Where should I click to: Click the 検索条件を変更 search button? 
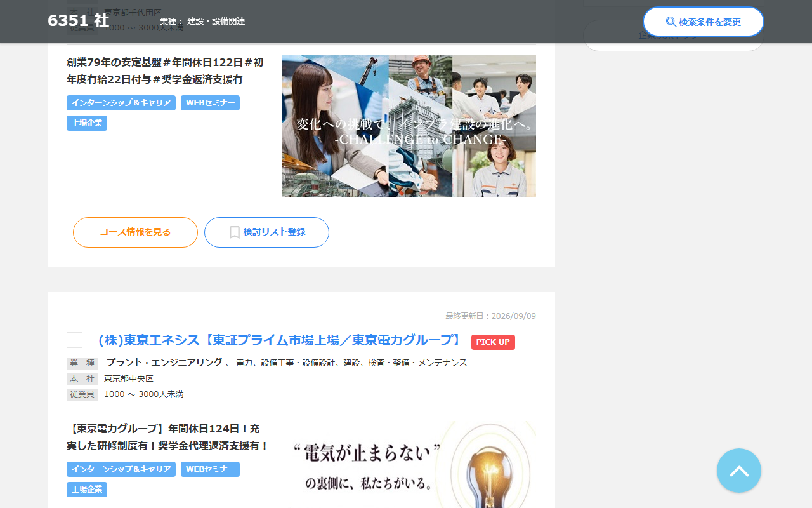704,22
